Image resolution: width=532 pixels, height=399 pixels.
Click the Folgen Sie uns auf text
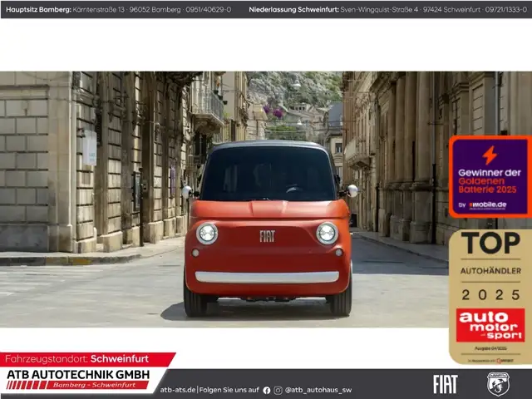click(x=229, y=390)
